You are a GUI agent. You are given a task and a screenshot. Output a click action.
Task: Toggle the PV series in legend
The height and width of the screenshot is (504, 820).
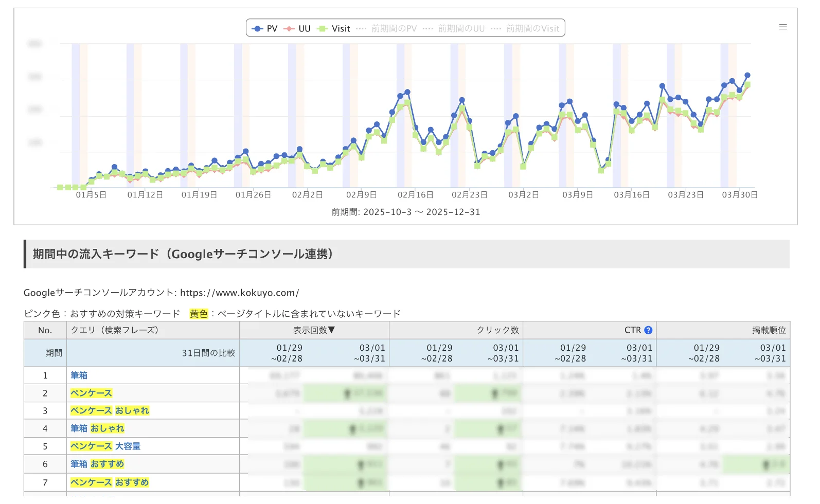tap(264, 29)
